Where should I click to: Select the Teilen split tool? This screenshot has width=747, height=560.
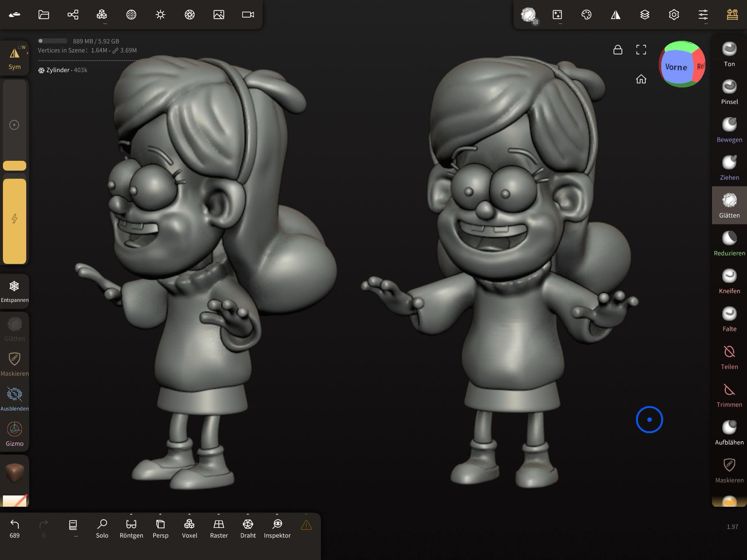pyautogui.click(x=729, y=357)
